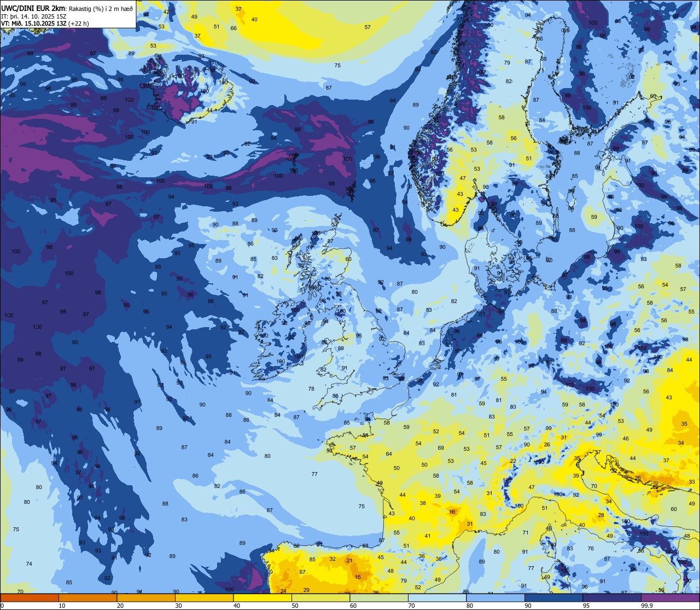Click the humidity value 24 near Portugal

pyautogui.click(x=283, y=591)
